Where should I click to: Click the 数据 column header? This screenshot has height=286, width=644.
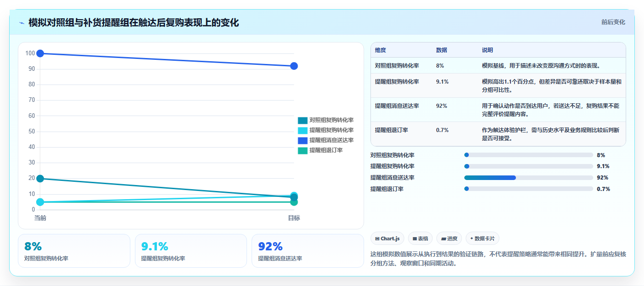point(442,50)
